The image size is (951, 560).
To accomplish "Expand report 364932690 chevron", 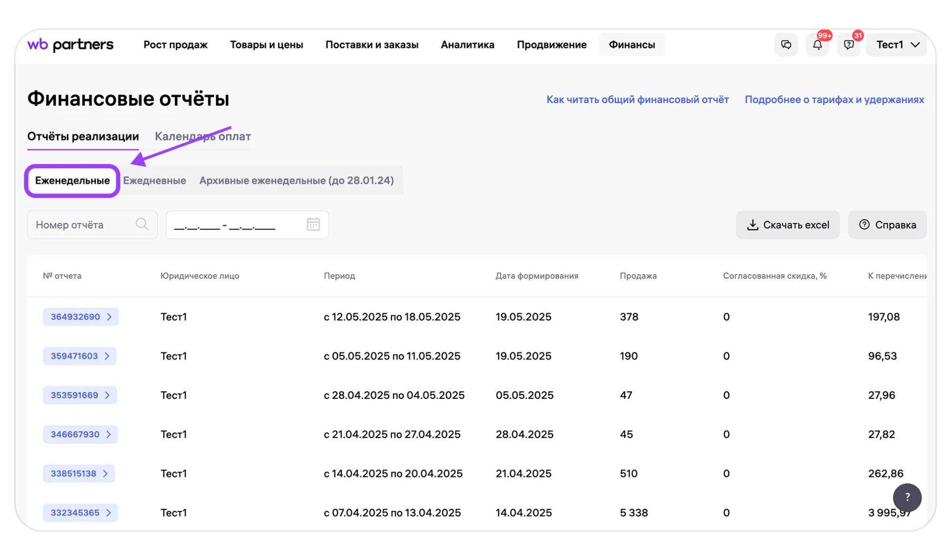I will pyautogui.click(x=109, y=317).
